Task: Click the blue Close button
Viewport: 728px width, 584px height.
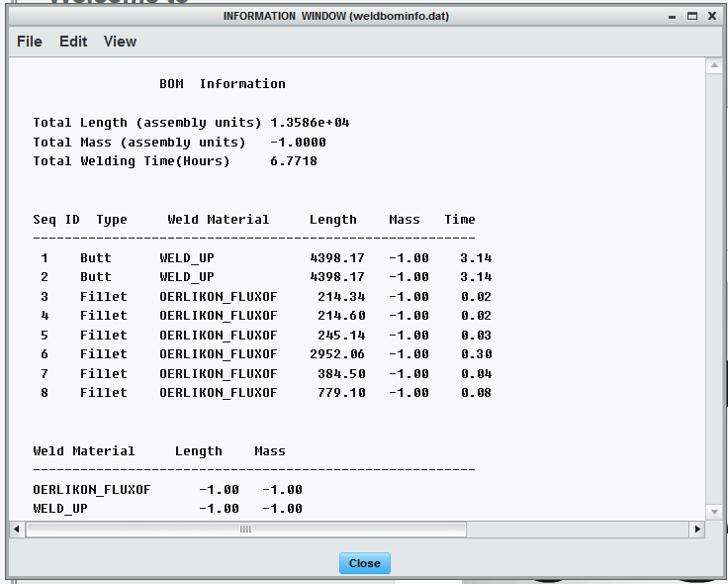Action: pyautogui.click(x=364, y=563)
